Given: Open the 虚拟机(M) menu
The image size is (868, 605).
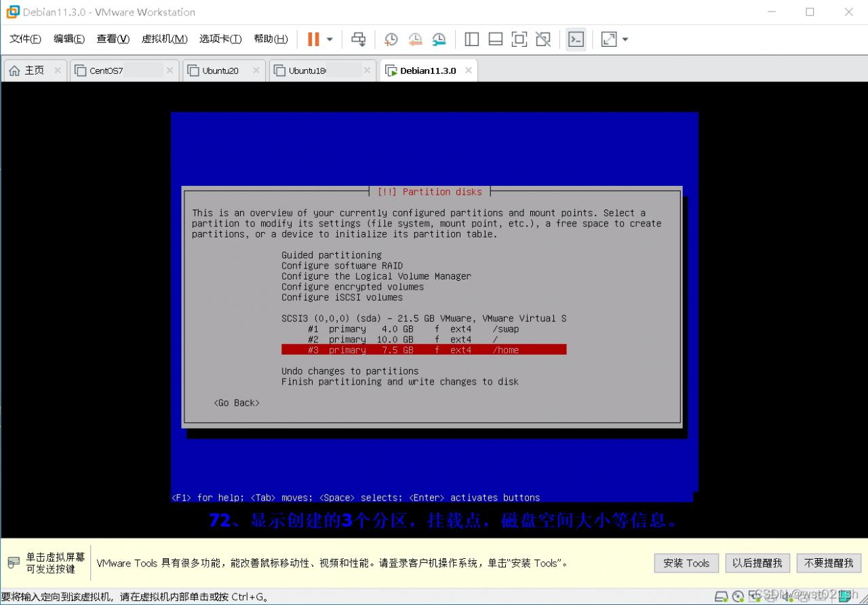Looking at the screenshot, I should click(164, 39).
